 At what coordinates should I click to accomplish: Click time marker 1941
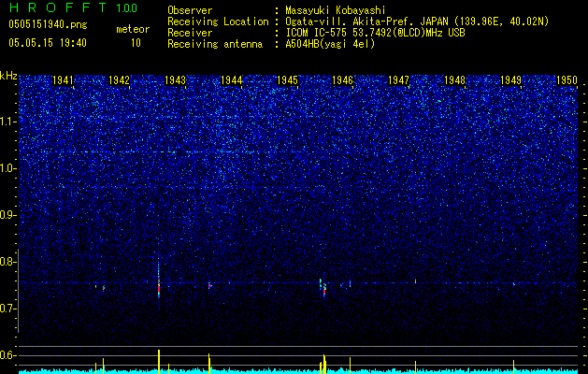pos(64,80)
